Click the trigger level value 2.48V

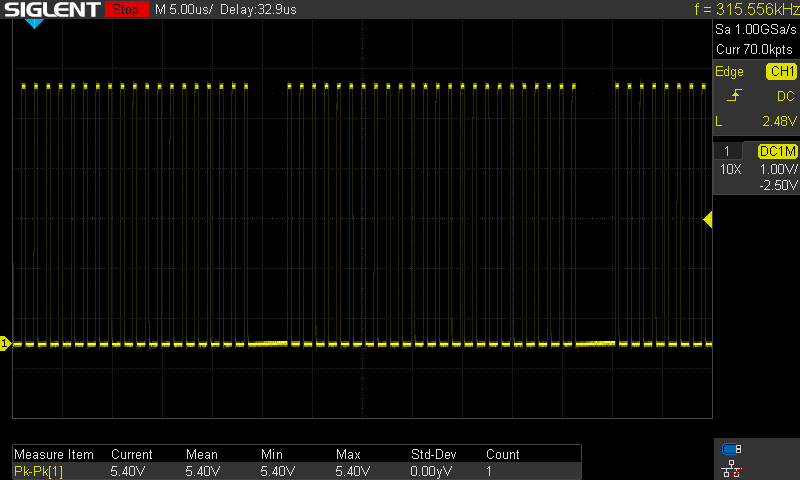(x=779, y=121)
